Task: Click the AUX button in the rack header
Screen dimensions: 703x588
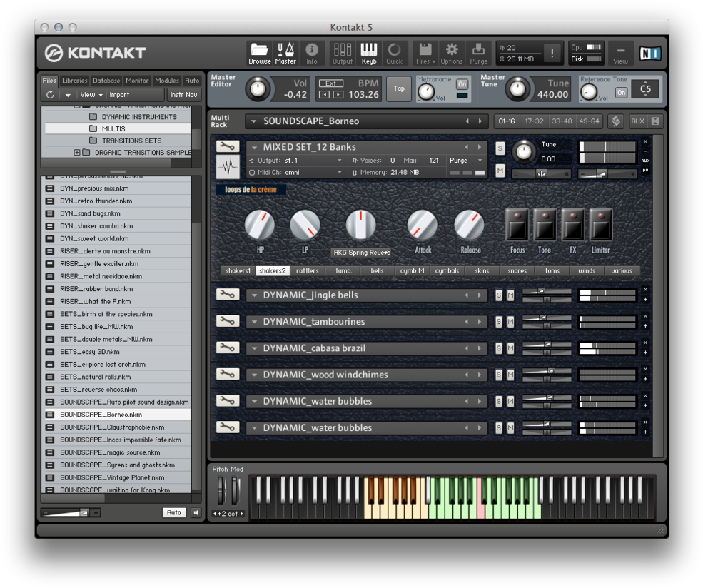Action: [637, 121]
